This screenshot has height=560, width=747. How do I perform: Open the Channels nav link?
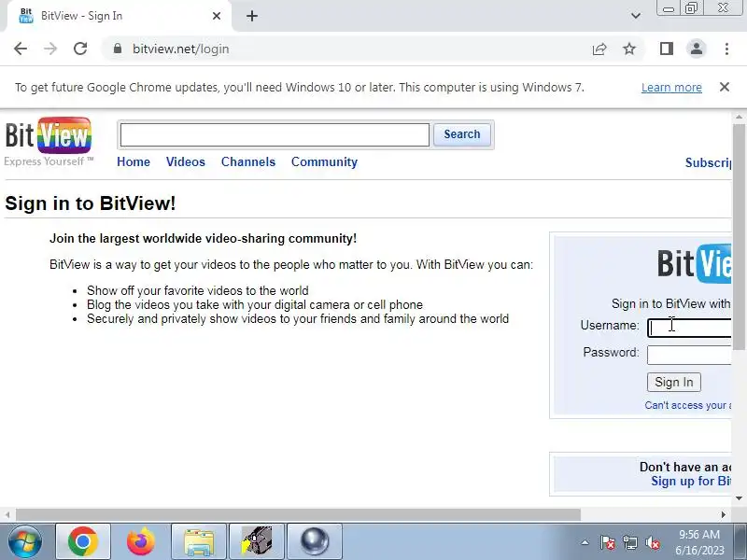(x=248, y=161)
